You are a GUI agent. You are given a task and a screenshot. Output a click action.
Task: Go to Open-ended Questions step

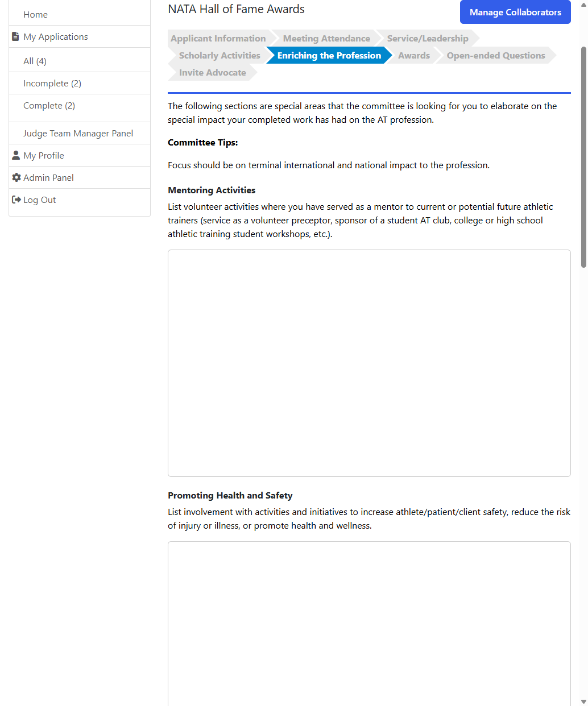click(x=496, y=55)
